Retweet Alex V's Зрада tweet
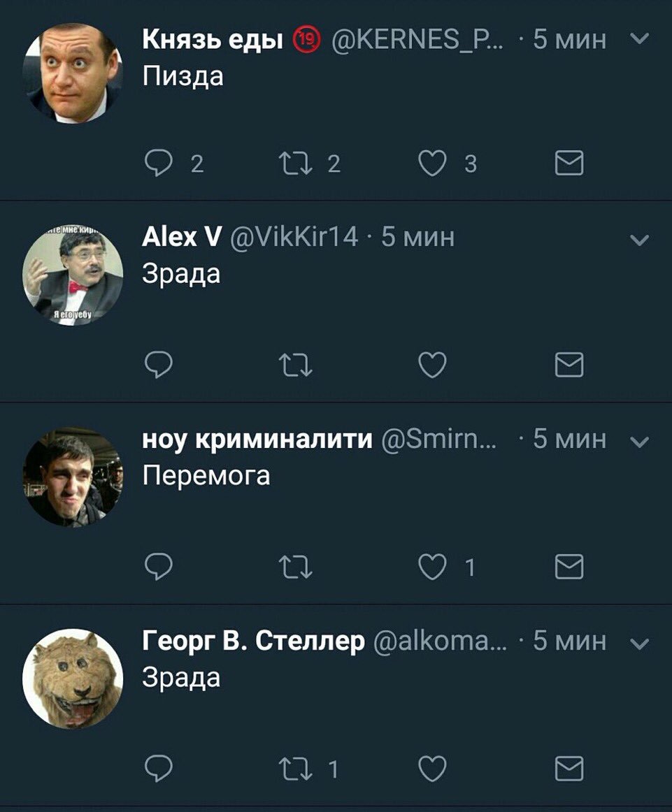Screen dimensions: 672x812 pyautogui.click(x=295, y=365)
